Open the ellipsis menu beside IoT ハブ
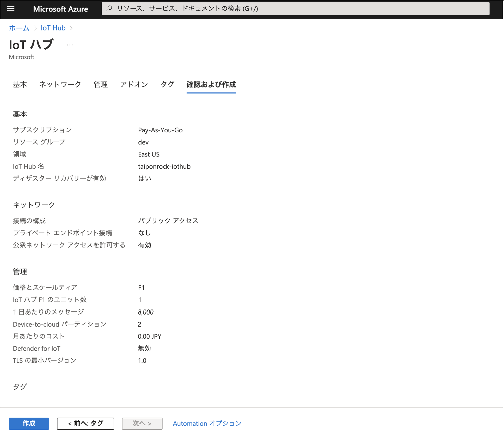This screenshot has width=504, height=436. [x=70, y=45]
